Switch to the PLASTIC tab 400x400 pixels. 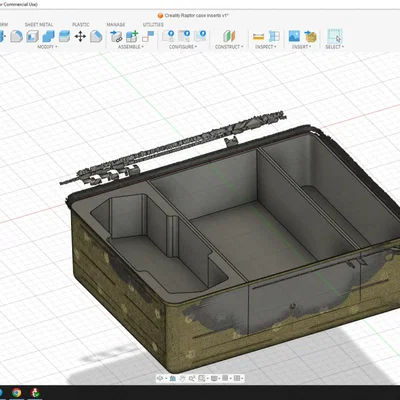pos(81,25)
